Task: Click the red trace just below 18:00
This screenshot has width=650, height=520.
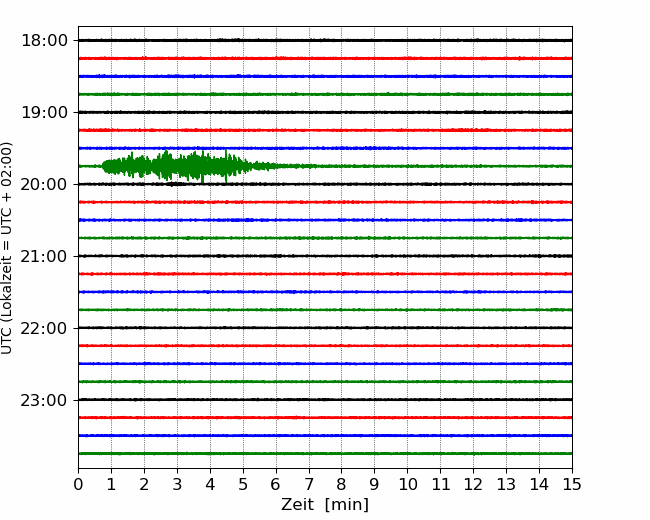Action: [x=325, y=58]
